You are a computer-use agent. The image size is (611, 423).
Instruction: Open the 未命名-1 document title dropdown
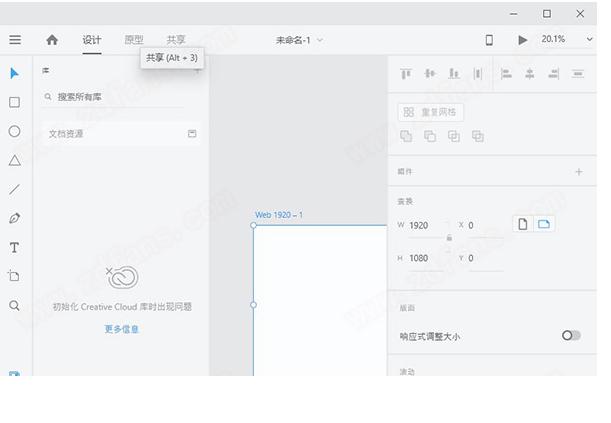(x=299, y=40)
